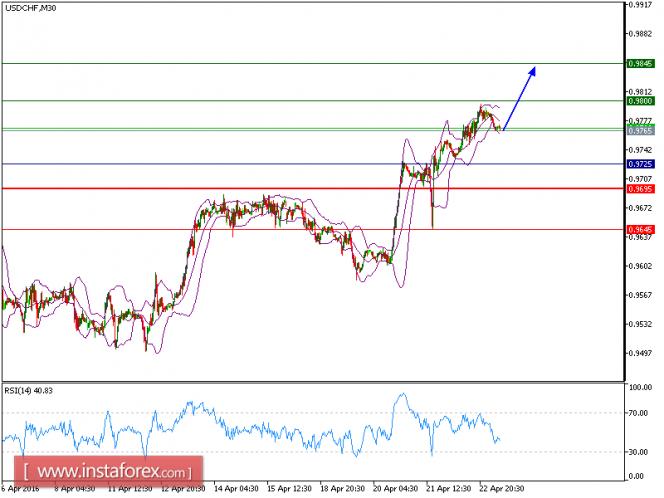Click the red 0.9645 price tag
Screen dimensions: 664x498
click(x=640, y=230)
